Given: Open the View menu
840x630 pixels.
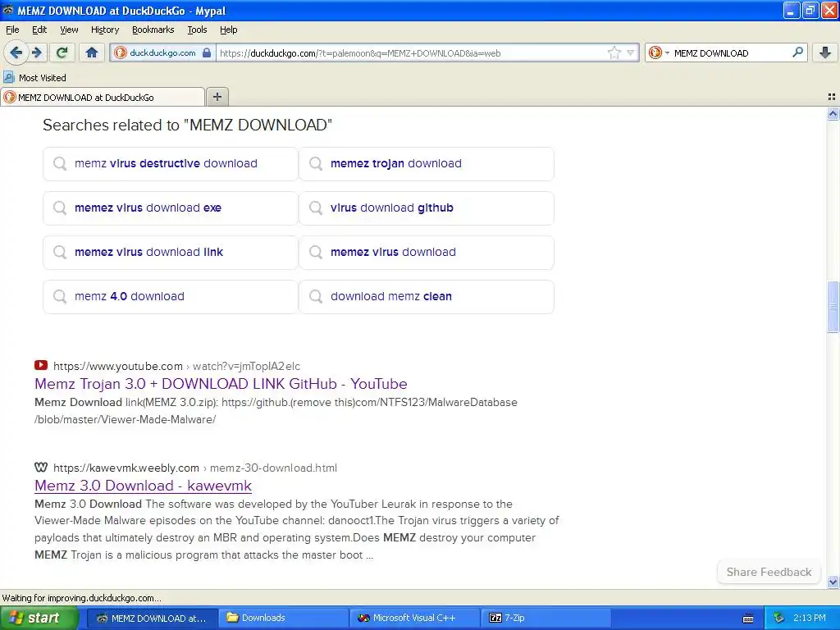Looking at the screenshot, I should pos(69,30).
